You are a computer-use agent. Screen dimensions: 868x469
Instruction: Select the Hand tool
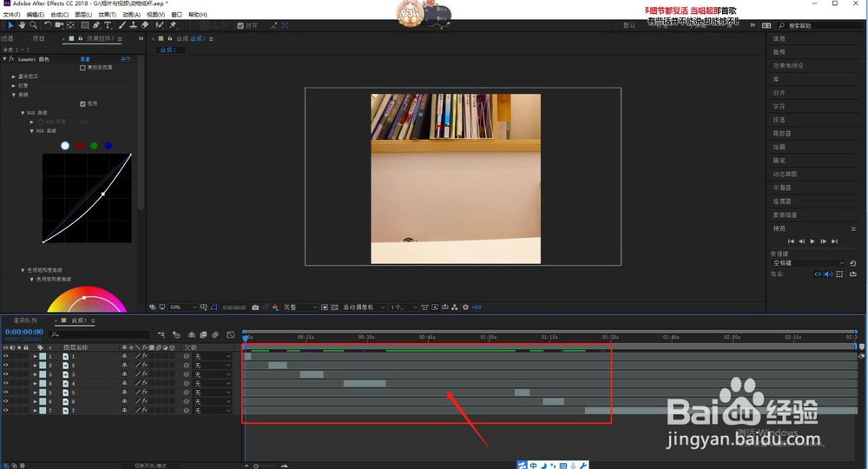[x=22, y=25]
